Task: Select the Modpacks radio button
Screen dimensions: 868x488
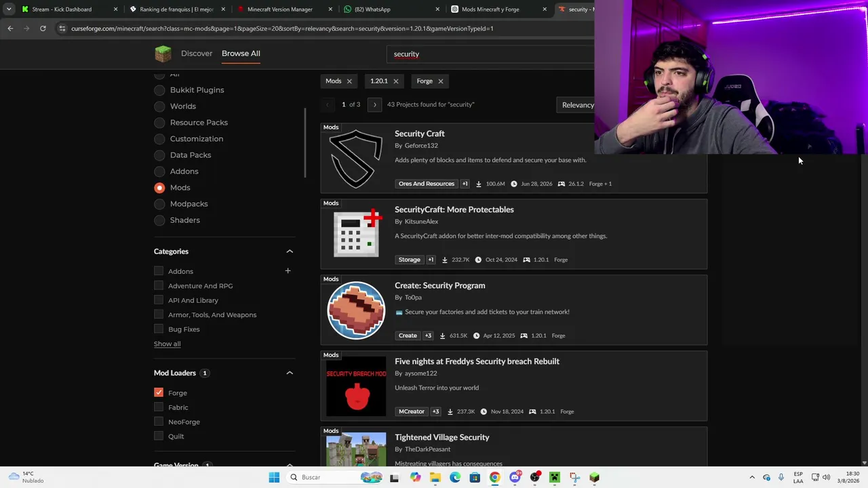Action: point(159,204)
